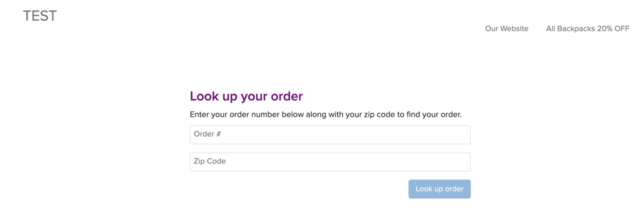The width and height of the screenshot is (644, 224).
Task: Click the purple Look up your order title
Action: tap(246, 96)
